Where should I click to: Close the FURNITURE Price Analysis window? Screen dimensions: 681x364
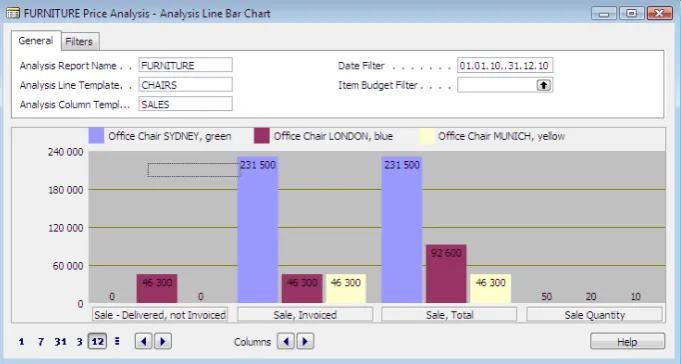659,13
